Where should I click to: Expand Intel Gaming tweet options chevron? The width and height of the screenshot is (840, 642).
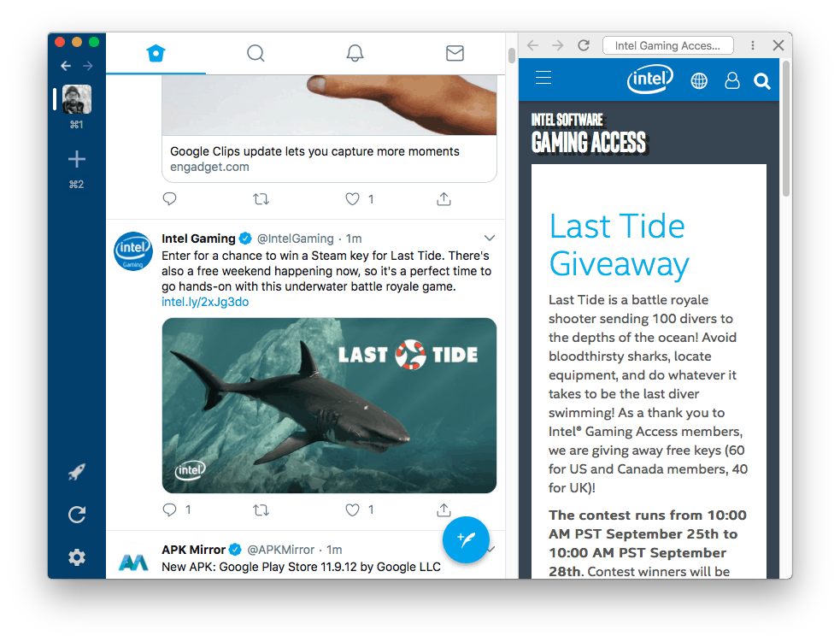click(x=489, y=238)
